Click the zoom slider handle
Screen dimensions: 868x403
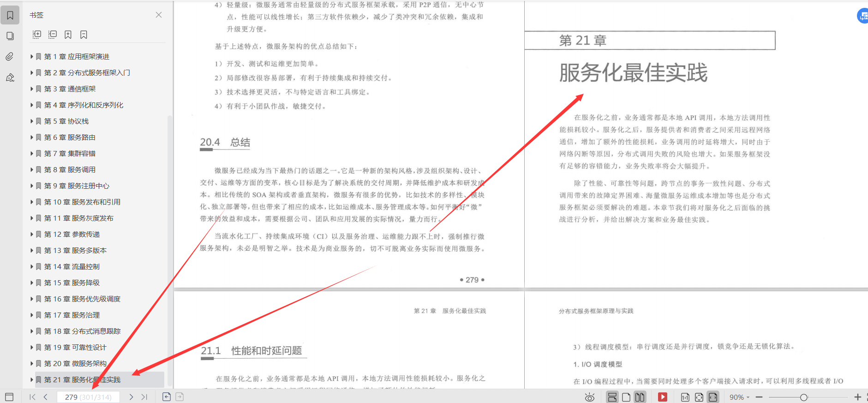point(804,397)
